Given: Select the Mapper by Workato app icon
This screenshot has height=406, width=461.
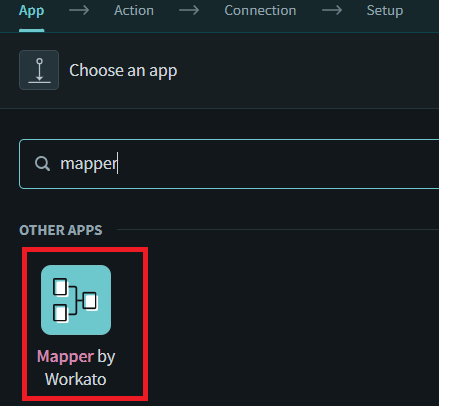Looking at the screenshot, I should 76,300.
